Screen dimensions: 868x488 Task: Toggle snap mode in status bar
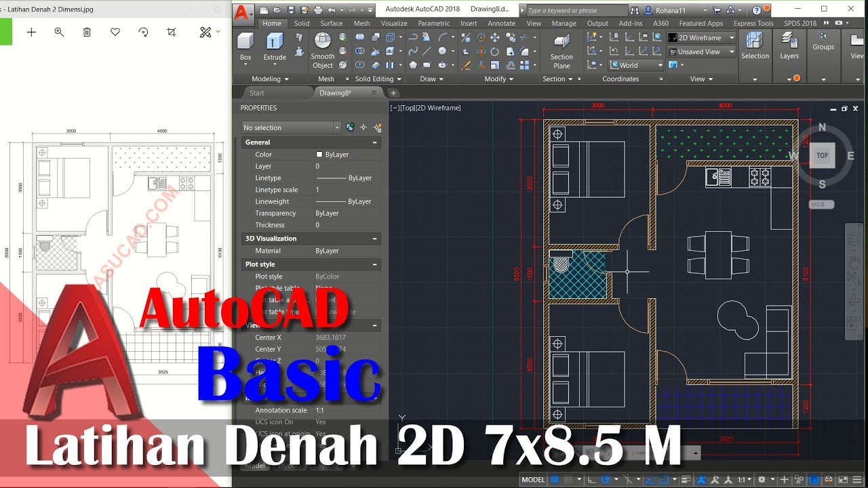click(569, 480)
